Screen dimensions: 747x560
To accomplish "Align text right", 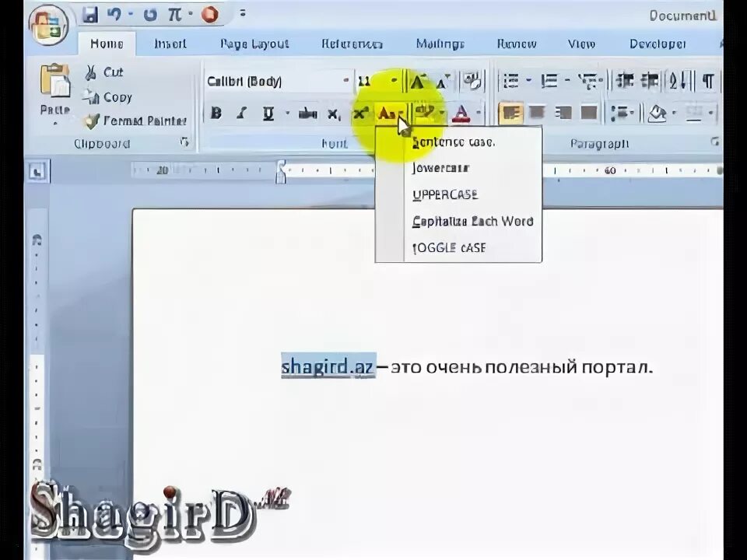I will (x=563, y=114).
